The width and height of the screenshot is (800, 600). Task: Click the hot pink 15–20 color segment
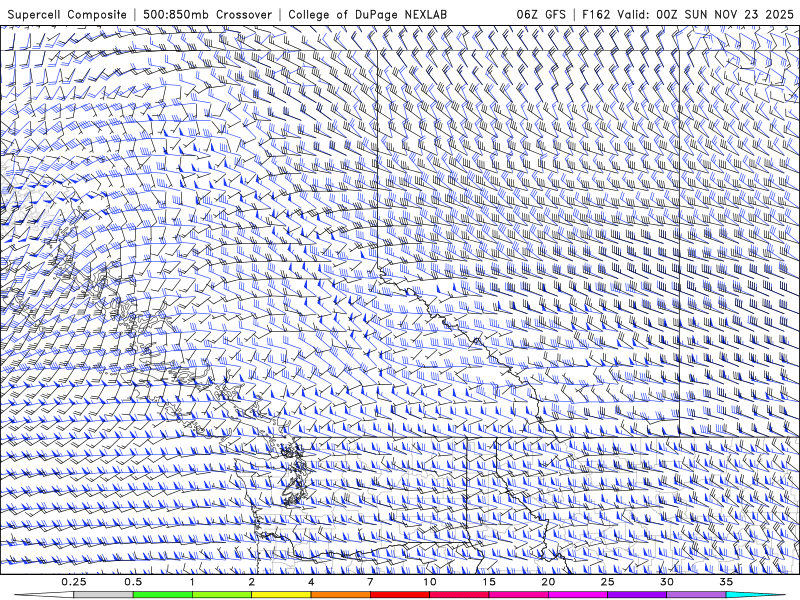518,595
